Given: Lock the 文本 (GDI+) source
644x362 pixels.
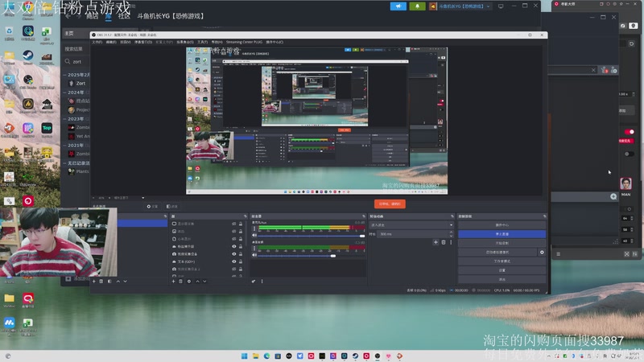Looking at the screenshot, I should pyautogui.click(x=241, y=261).
